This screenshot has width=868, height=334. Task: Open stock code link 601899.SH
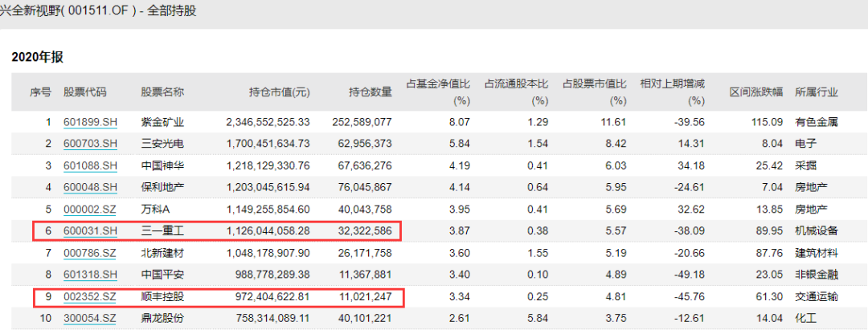(90, 122)
